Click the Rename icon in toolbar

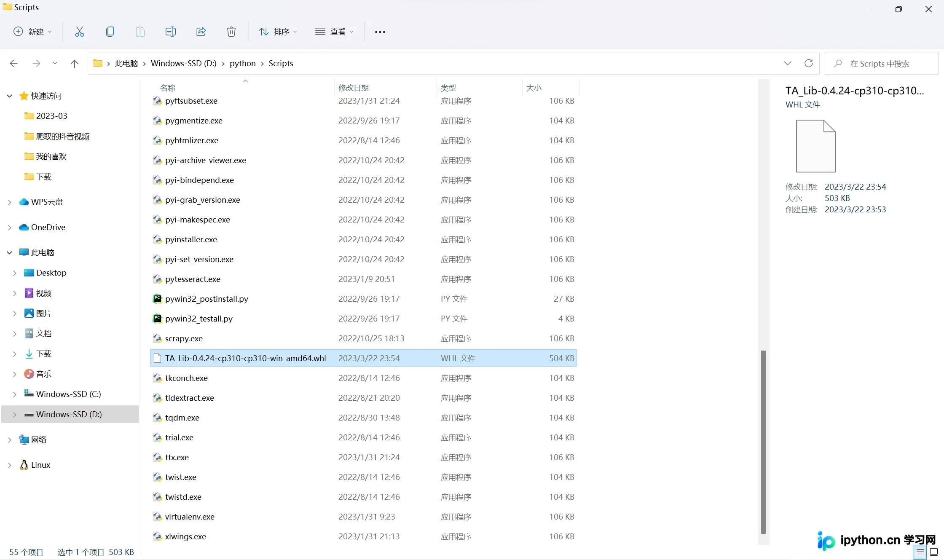click(171, 32)
